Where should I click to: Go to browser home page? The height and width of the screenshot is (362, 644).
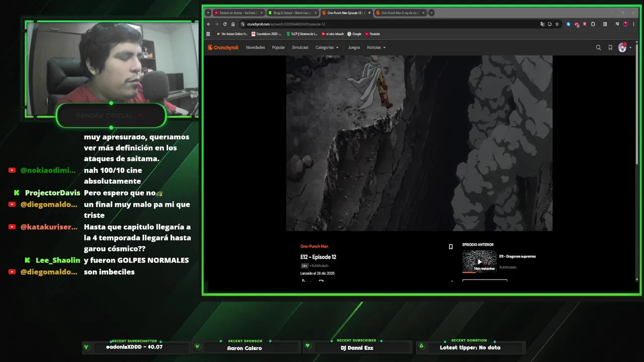point(233,24)
